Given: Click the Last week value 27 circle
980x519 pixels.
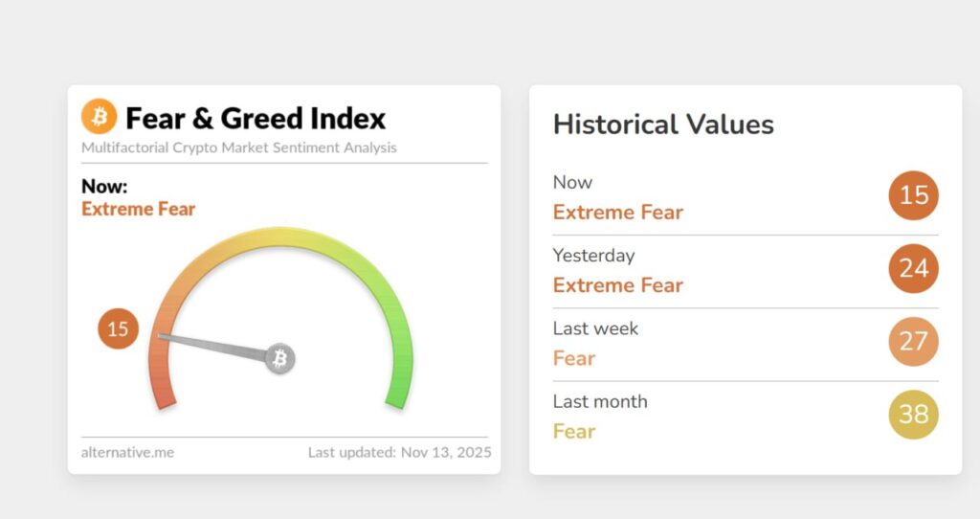Looking at the screenshot, I should (913, 342).
